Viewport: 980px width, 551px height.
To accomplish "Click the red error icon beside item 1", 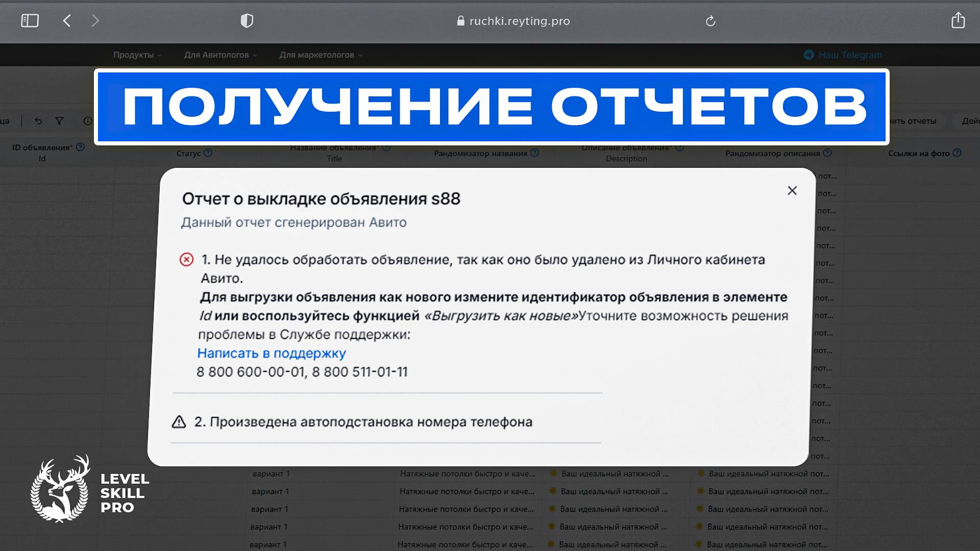I will 186,260.
